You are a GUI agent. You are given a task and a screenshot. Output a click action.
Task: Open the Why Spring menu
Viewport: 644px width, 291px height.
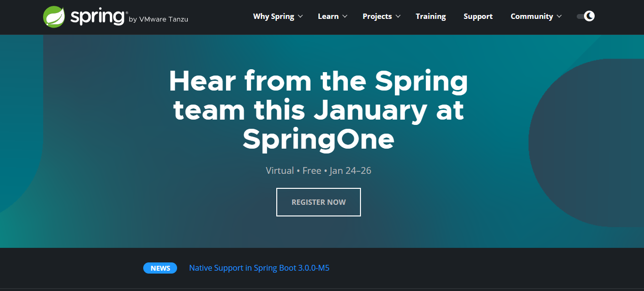[x=273, y=16]
